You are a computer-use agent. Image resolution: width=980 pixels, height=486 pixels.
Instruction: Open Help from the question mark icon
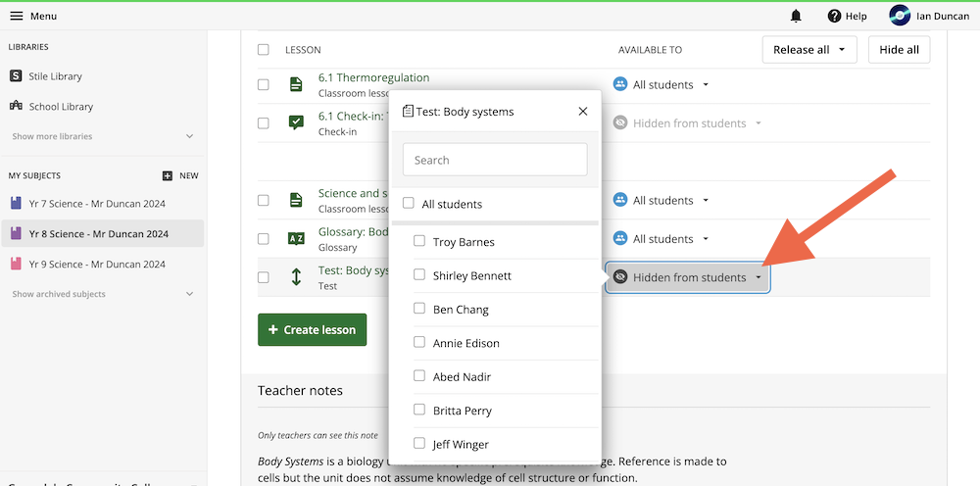pos(834,16)
